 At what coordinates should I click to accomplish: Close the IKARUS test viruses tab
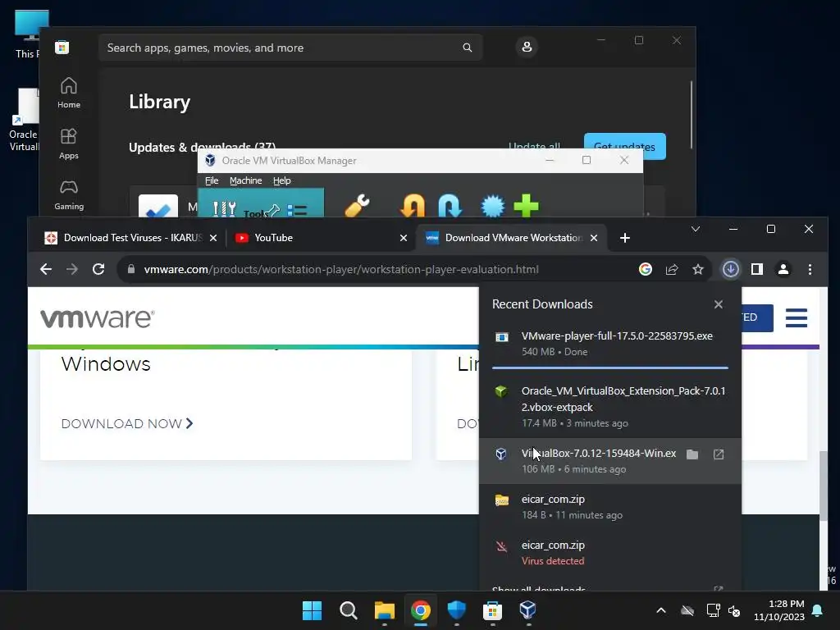pos(213,238)
